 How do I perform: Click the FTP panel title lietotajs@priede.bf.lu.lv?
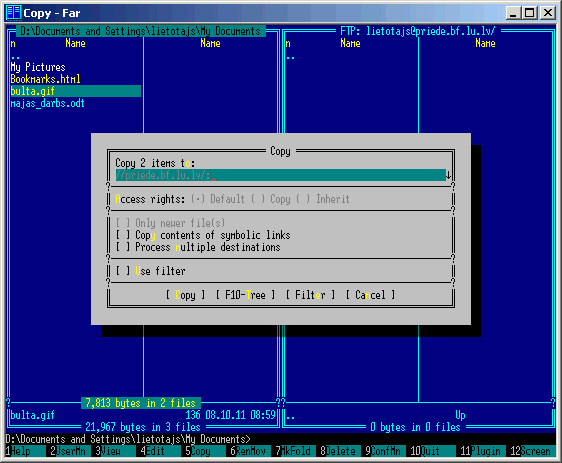[x=418, y=31]
